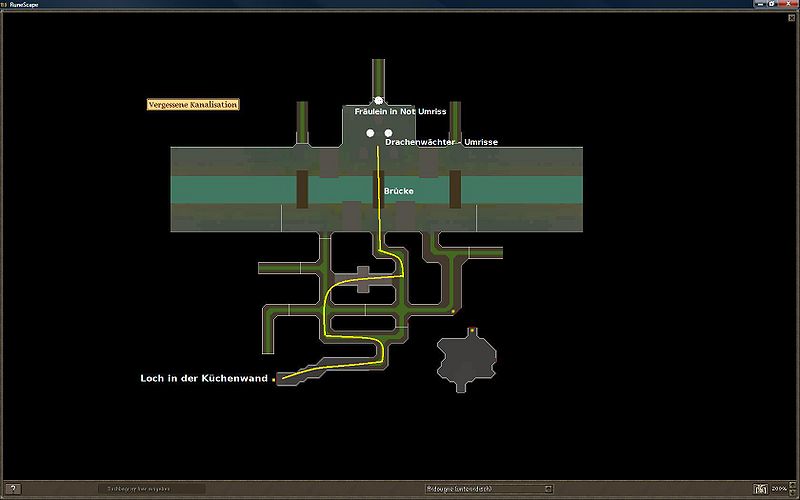Select the left white dot marker

coord(370,133)
